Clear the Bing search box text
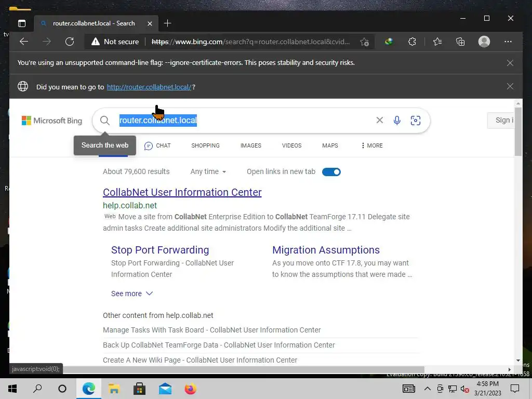Screen dimensions: 532x399 coord(380,120)
